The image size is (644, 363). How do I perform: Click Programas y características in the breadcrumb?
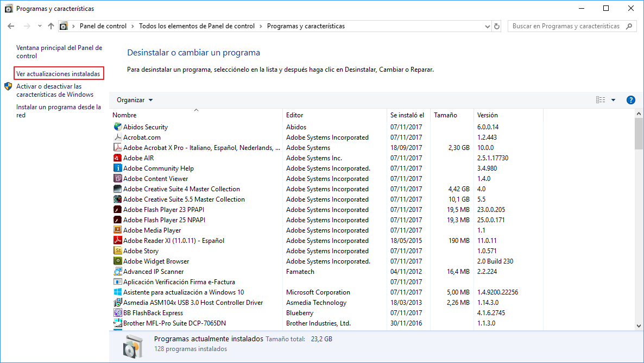pos(306,26)
